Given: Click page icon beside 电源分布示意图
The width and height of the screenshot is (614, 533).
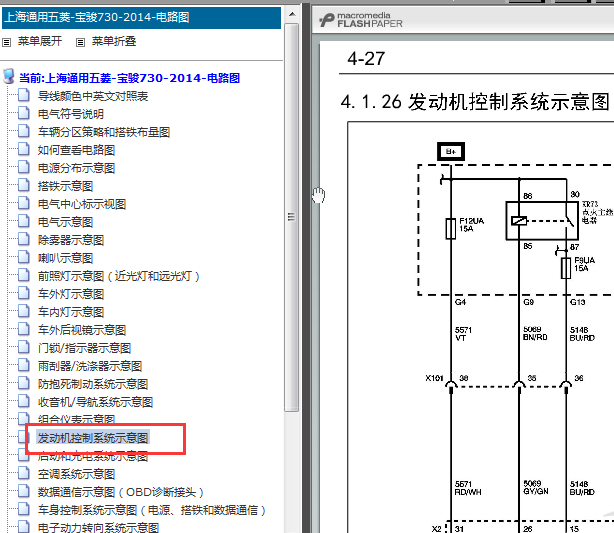Looking at the screenshot, I should click(23, 167).
